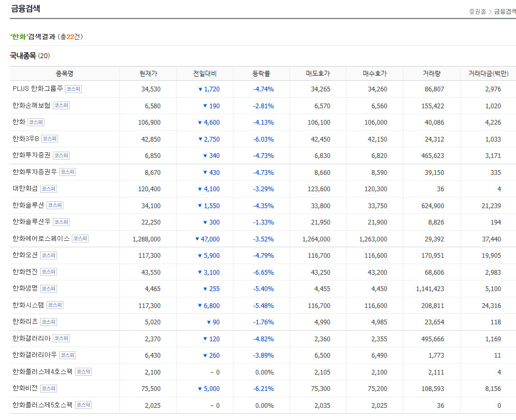Viewport: 516px width, 420px height.
Task: Click the 종목명 column header
Action: [x=64, y=73]
